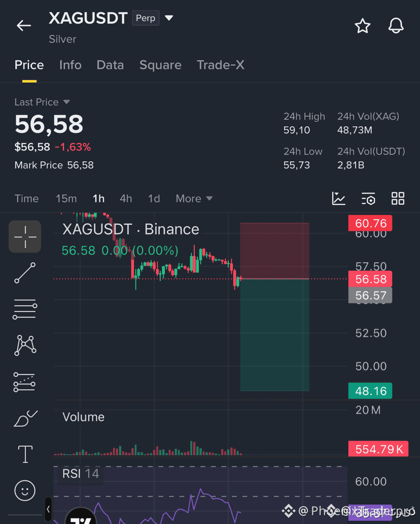Click the 554.79K volume label
Viewport: 420px width, 524px height.
point(378,449)
